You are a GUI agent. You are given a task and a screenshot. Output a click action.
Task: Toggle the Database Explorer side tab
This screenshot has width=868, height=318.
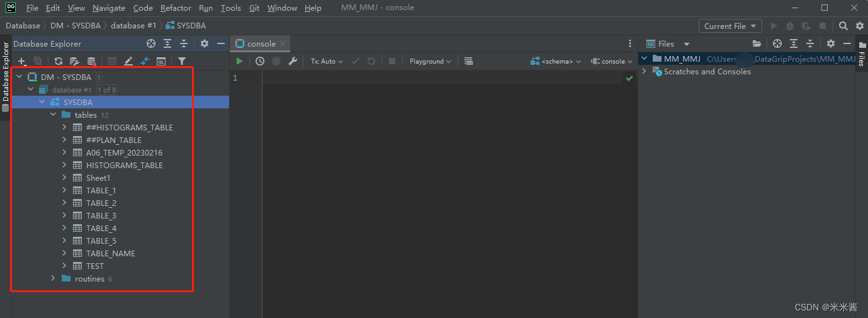[x=6, y=76]
